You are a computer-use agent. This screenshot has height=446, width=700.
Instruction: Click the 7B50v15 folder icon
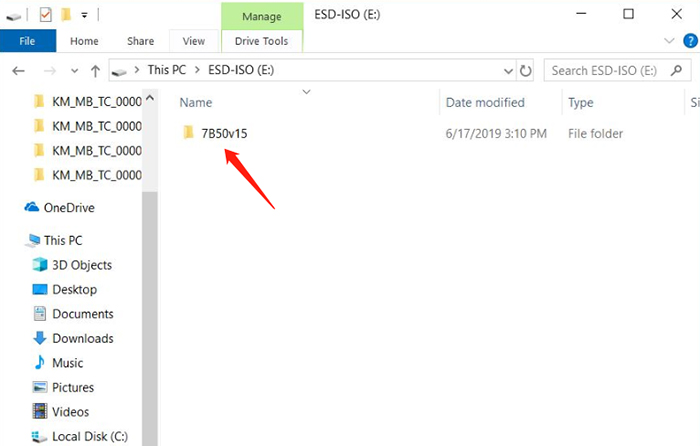[x=188, y=133]
